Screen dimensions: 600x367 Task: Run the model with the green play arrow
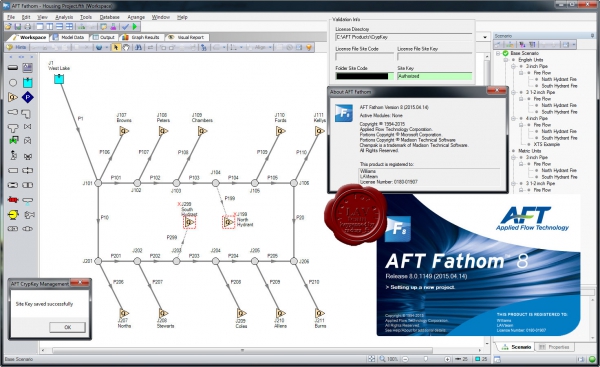[135, 27]
